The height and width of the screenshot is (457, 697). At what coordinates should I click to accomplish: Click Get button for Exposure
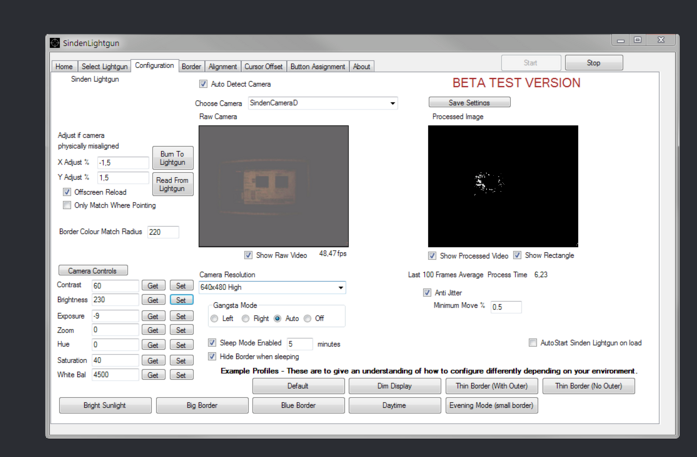[153, 316]
